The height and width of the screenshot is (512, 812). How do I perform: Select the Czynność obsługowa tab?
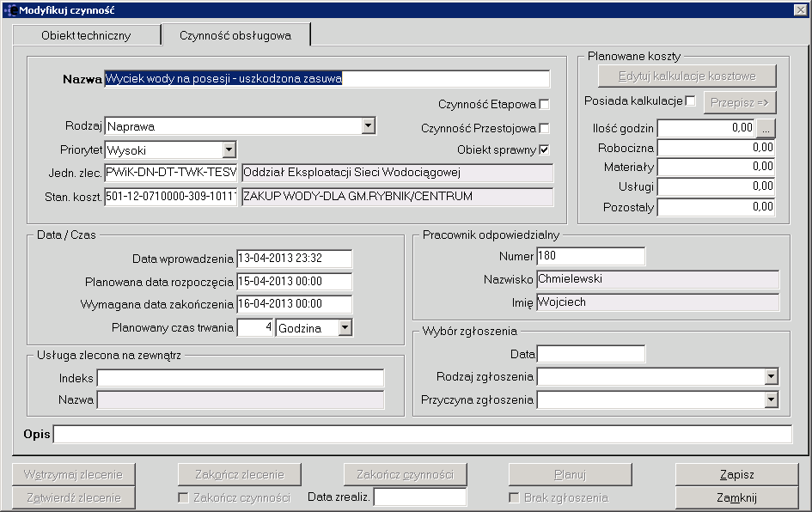pos(235,35)
